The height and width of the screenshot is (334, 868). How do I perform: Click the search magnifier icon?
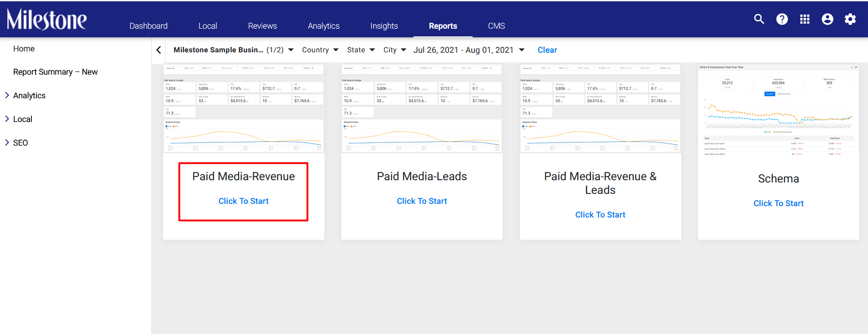coord(759,19)
